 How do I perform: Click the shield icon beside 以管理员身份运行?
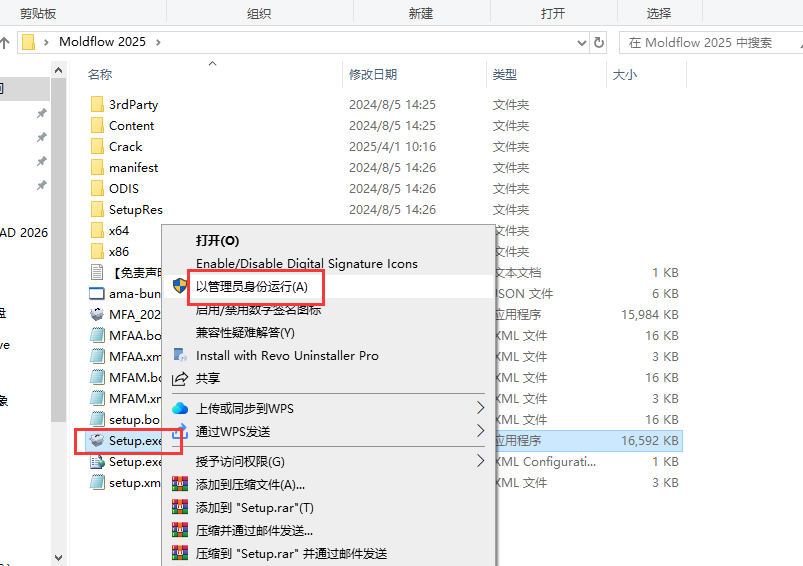coord(180,286)
